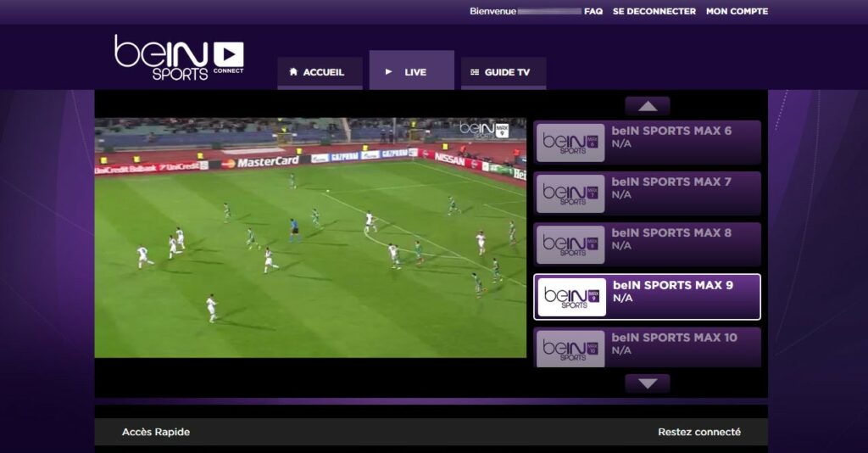Click the beIN Sports Connect logo
Image resolution: width=868 pixels, height=453 pixels.
click(x=179, y=58)
